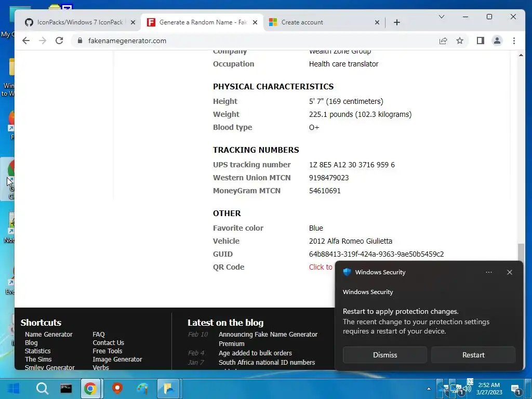Open the Paint palette taskbar app
The height and width of the screenshot is (399, 532).
tap(143, 388)
